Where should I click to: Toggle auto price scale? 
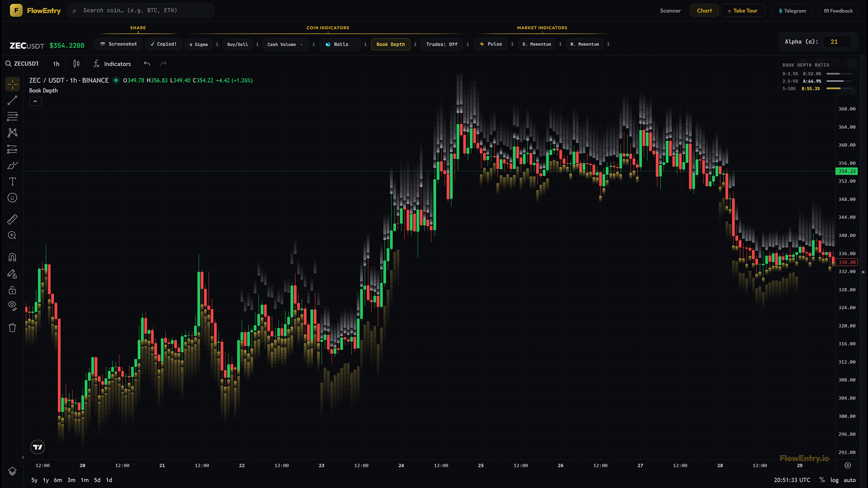point(849,480)
